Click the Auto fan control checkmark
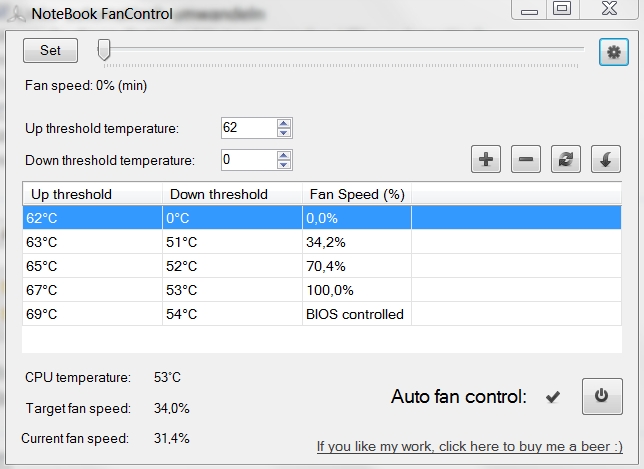644x469 pixels. coord(553,397)
